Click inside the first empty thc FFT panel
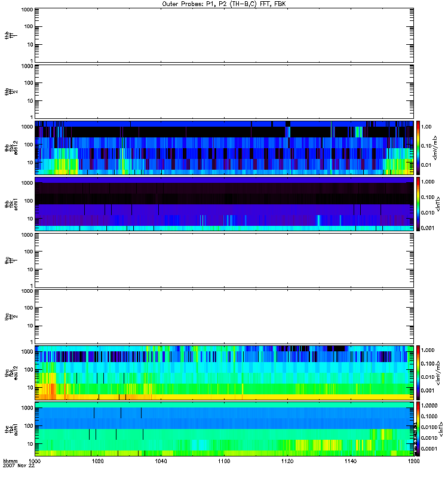This screenshot has height=478, width=448. pyautogui.click(x=223, y=260)
